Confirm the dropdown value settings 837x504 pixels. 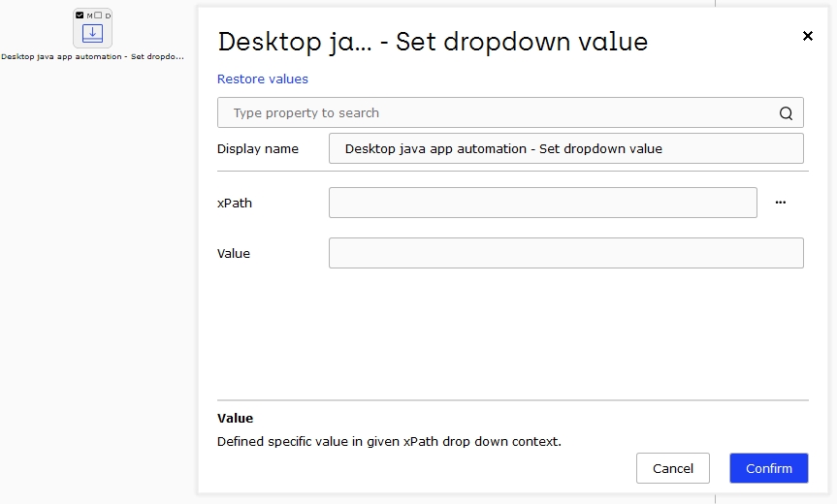[769, 468]
